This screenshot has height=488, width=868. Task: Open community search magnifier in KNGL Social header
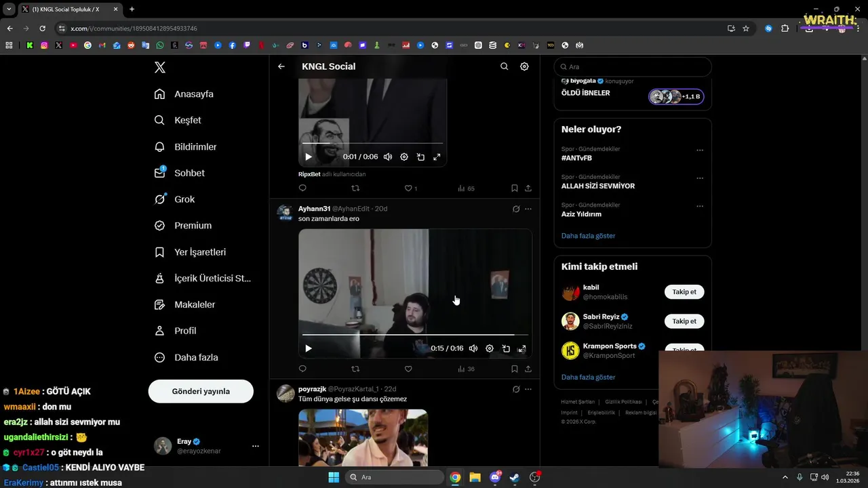point(504,66)
